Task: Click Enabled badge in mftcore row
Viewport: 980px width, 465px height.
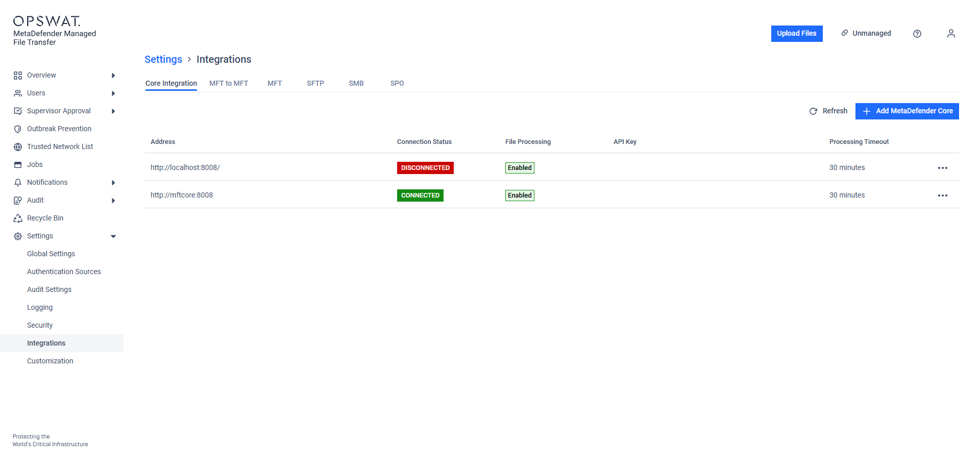Action: coord(520,195)
